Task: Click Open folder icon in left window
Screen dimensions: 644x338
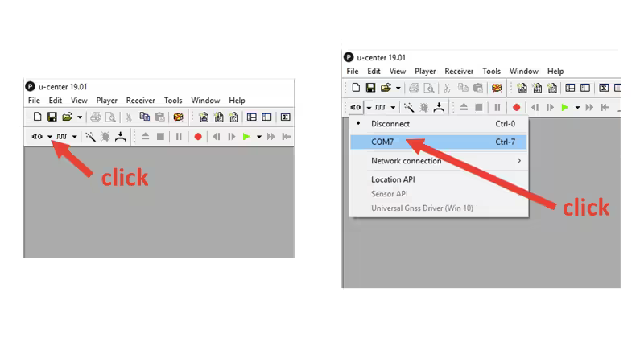Action: point(68,117)
